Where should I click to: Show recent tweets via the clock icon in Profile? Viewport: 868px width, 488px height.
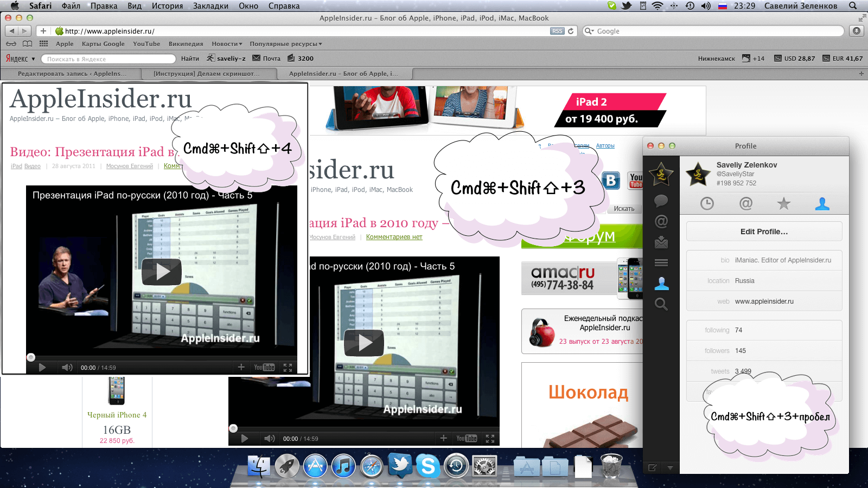[x=707, y=204]
